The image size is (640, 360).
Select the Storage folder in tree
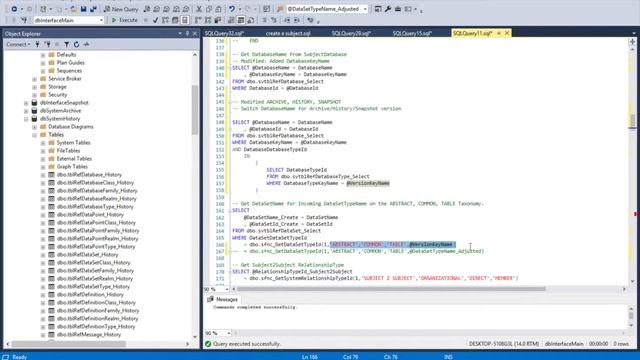coord(57,87)
